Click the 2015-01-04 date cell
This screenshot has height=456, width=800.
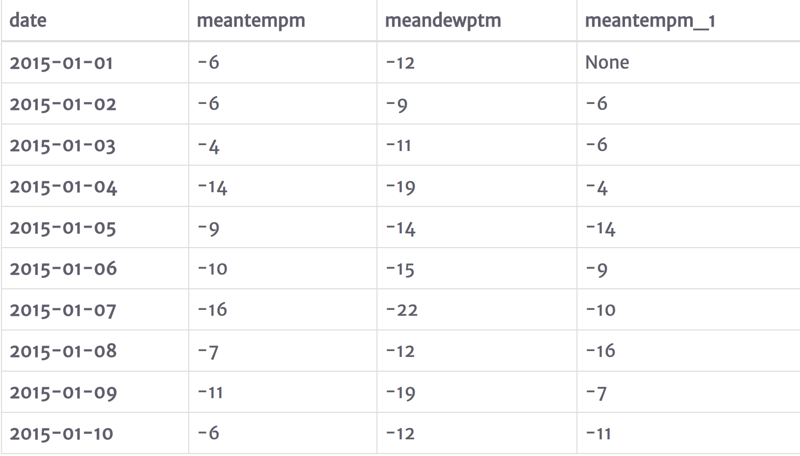62,186
